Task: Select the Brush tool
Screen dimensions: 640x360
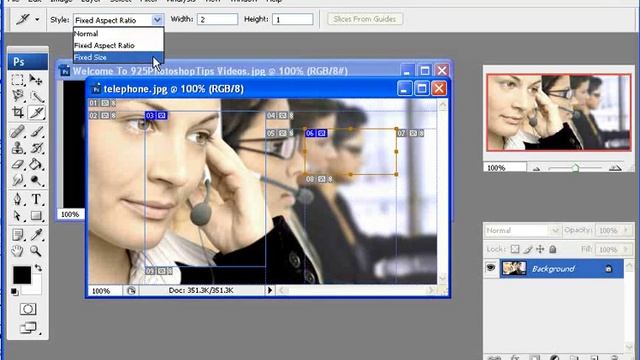Action: (x=36, y=131)
